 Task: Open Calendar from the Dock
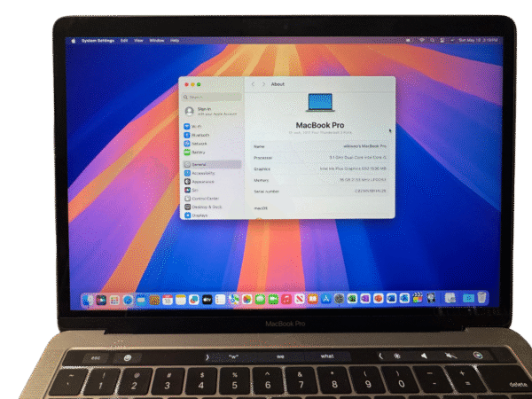168,300
